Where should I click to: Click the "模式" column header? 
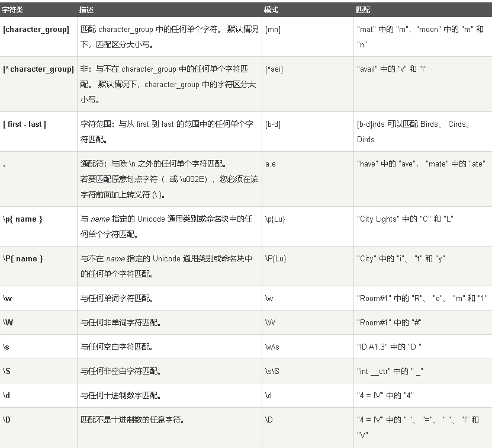coord(271,11)
